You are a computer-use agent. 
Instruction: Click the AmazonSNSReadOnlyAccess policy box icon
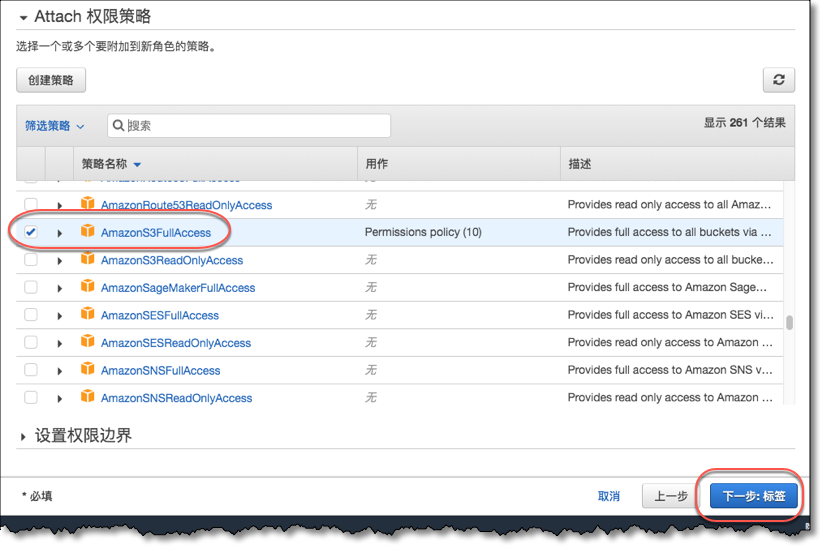(88, 396)
